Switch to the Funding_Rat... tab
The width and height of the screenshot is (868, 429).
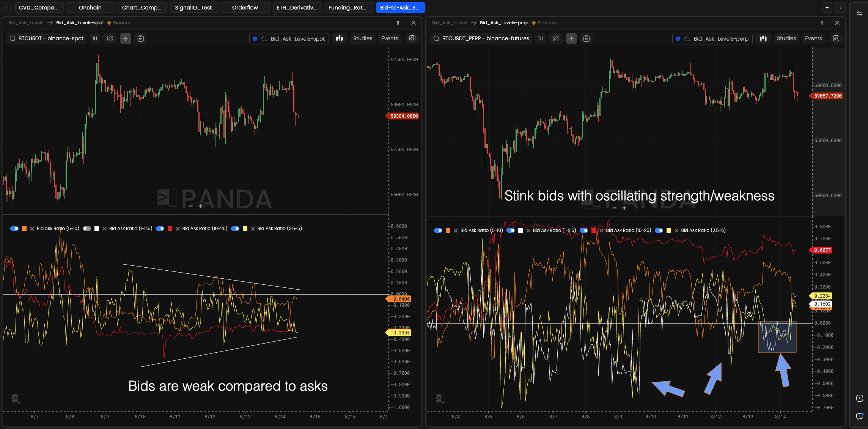coord(347,8)
